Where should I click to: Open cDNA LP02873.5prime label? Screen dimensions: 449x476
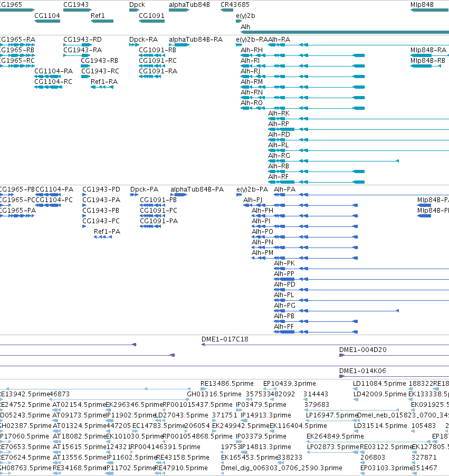333,447
